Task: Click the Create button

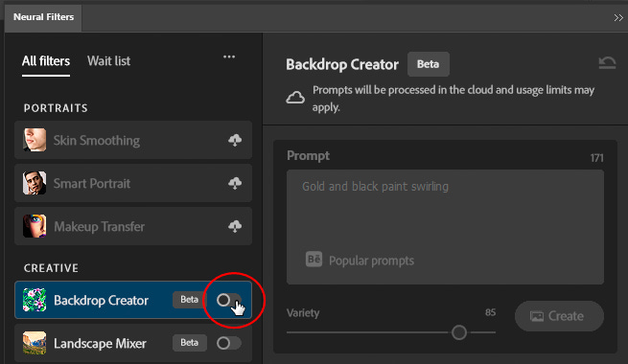Action: [x=559, y=316]
